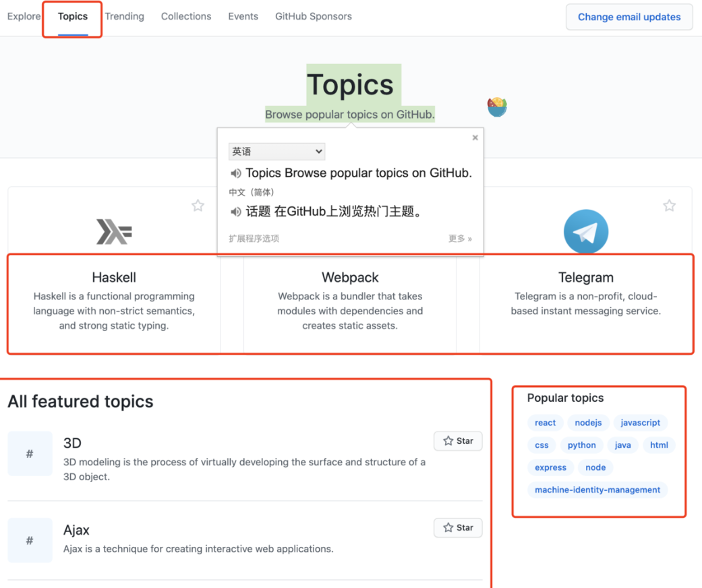The image size is (702, 588).
Task: Go to the Explore tab
Action: pyautogui.click(x=24, y=17)
